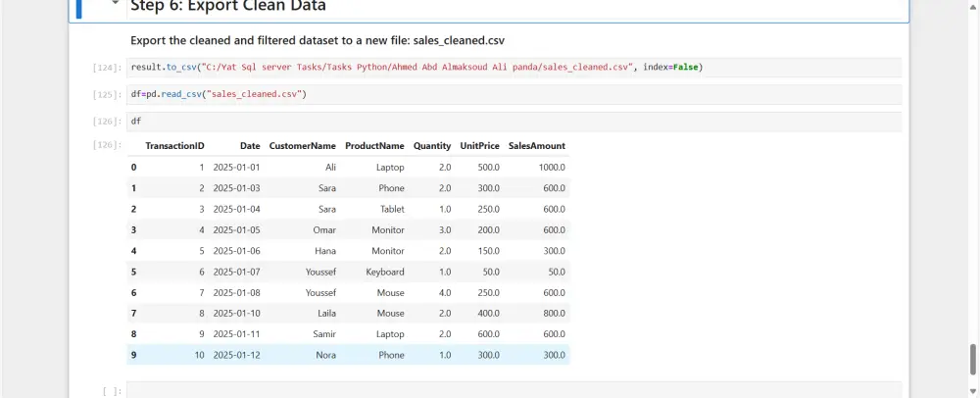Click the 1000.0 sales amount cell
Image resolution: width=980 pixels, height=398 pixels.
coord(552,168)
